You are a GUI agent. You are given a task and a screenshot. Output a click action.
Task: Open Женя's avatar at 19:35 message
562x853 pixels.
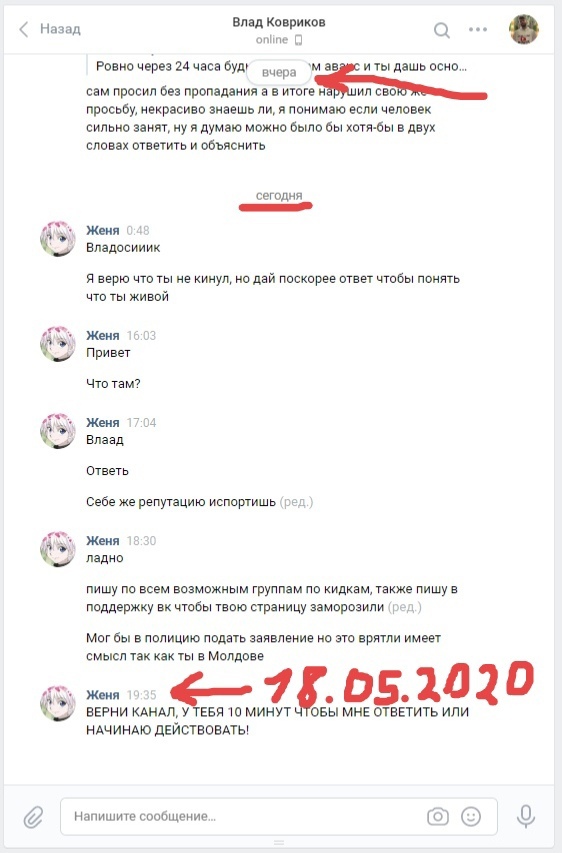[58, 703]
